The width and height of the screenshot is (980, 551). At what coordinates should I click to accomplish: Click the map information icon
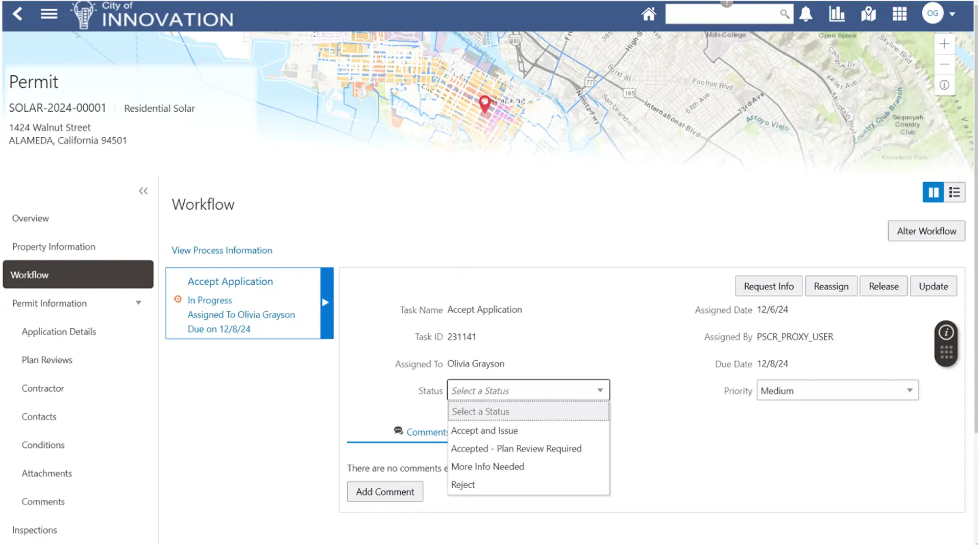click(944, 85)
